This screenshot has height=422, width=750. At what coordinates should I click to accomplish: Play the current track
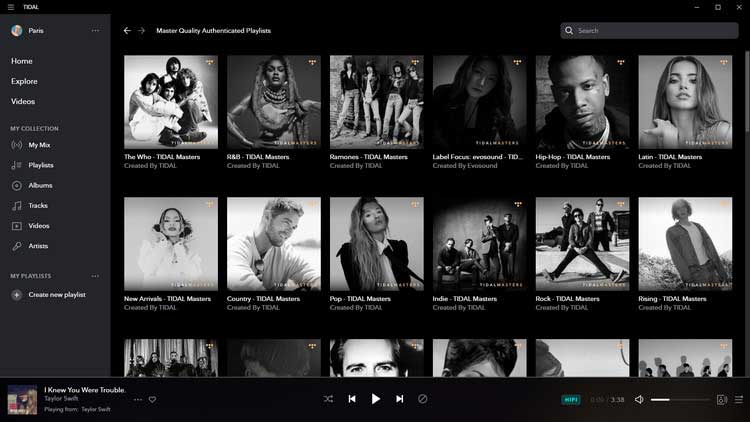point(375,399)
